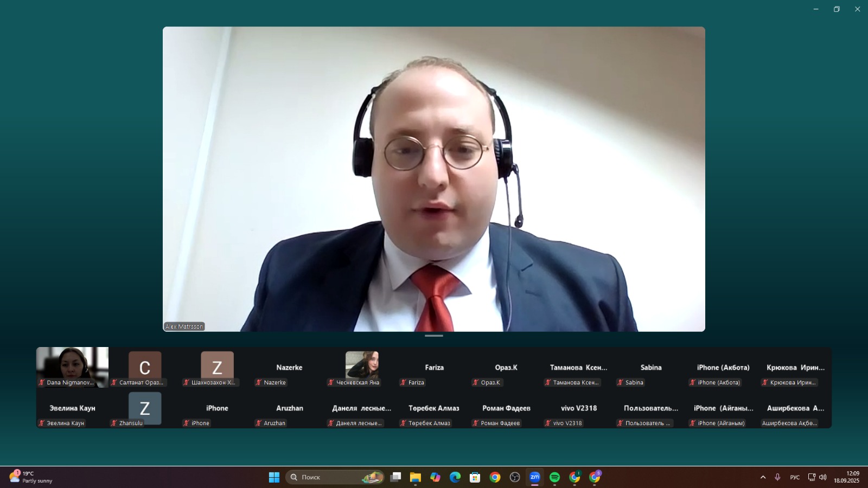
Task: Switch the РУС input language
Action: tap(795, 477)
